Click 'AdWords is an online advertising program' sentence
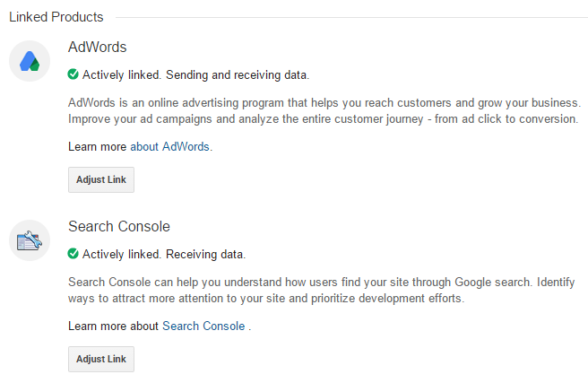This screenshot has height=383, width=588. pos(324,102)
